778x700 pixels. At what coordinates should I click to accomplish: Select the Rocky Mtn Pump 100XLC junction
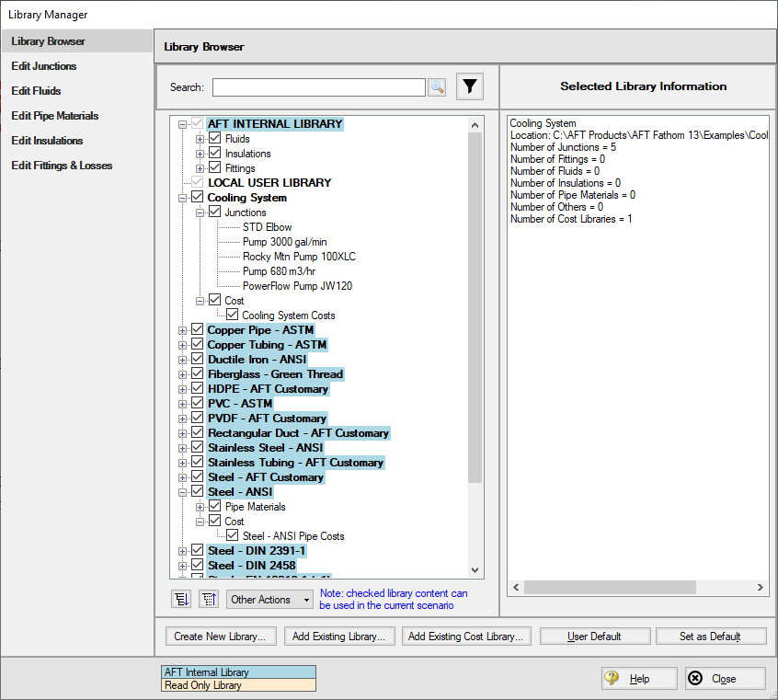pos(297,257)
